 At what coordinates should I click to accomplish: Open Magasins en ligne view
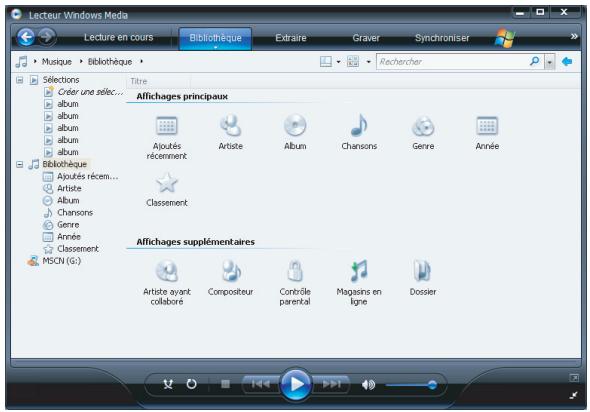tap(359, 271)
